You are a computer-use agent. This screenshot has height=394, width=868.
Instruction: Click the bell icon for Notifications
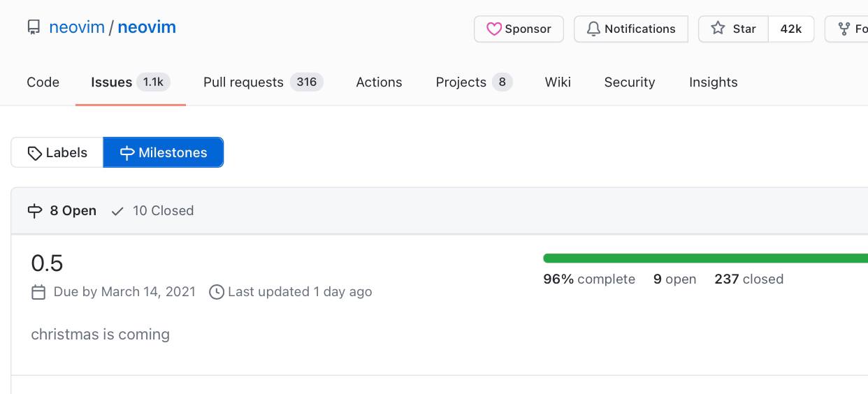pyautogui.click(x=593, y=29)
